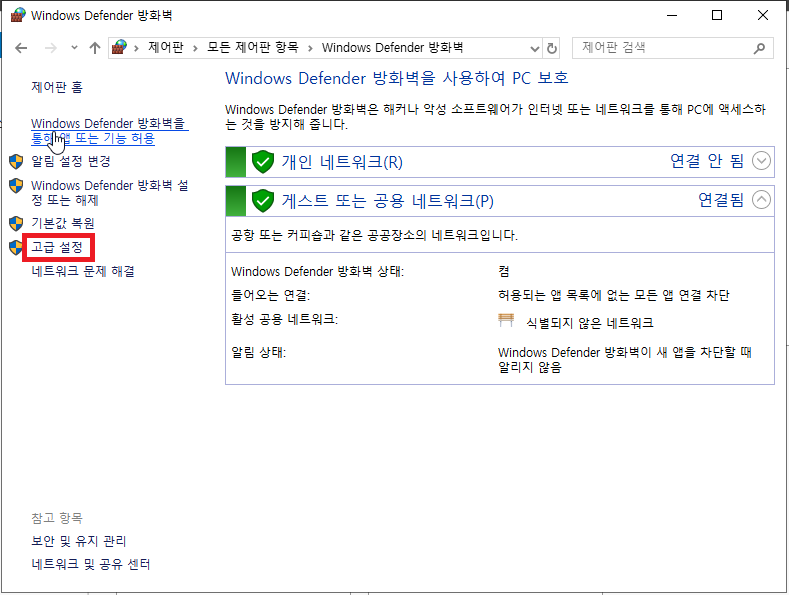Click shield icon beside 고급 설정
Screen dimensions: 789x595
[x=16, y=247]
